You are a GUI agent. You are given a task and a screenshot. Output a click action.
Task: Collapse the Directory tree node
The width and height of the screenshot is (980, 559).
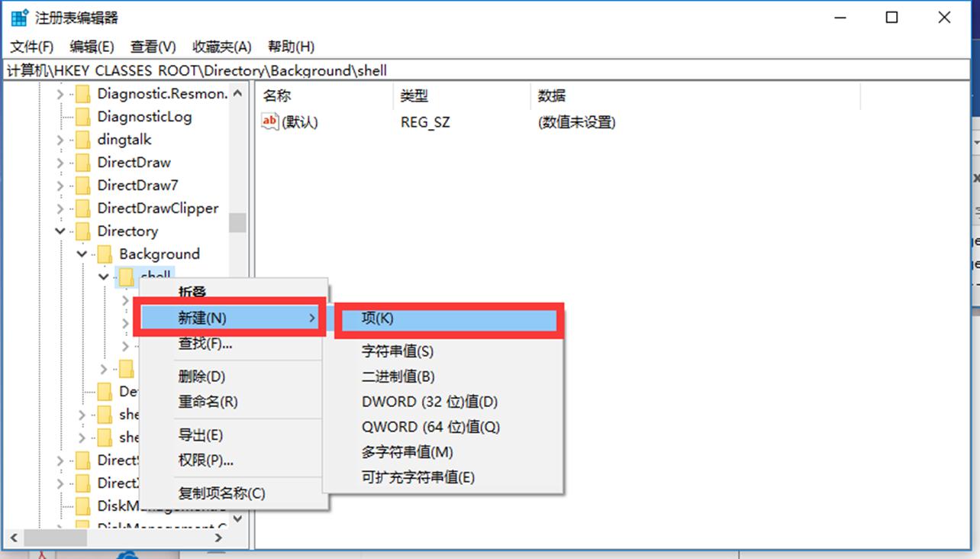60,231
